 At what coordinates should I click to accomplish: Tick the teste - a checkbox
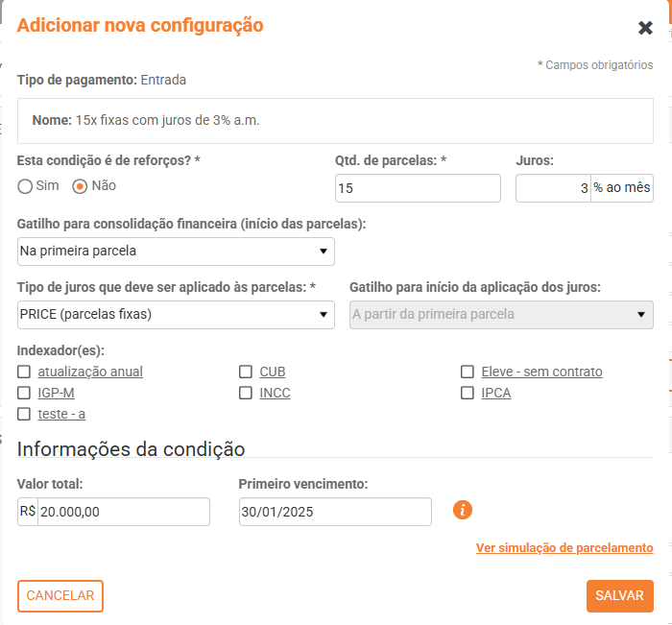click(x=25, y=414)
